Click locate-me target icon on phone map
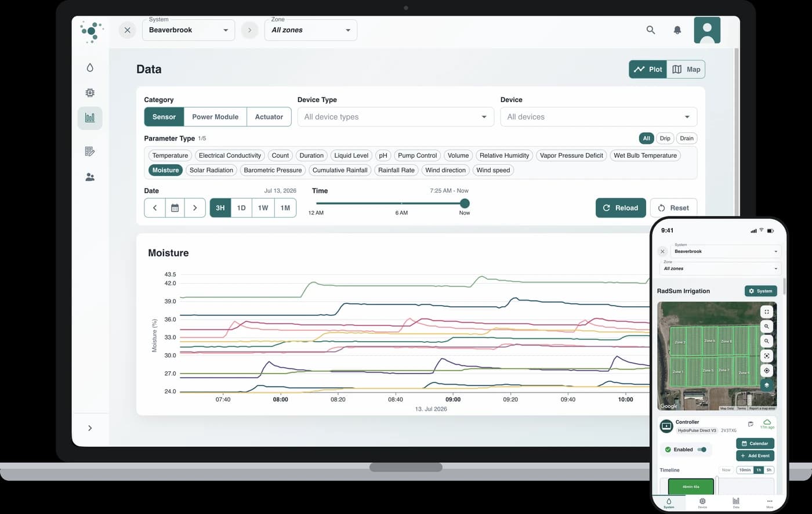Image resolution: width=812 pixels, height=514 pixels. [x=766, y=370]
